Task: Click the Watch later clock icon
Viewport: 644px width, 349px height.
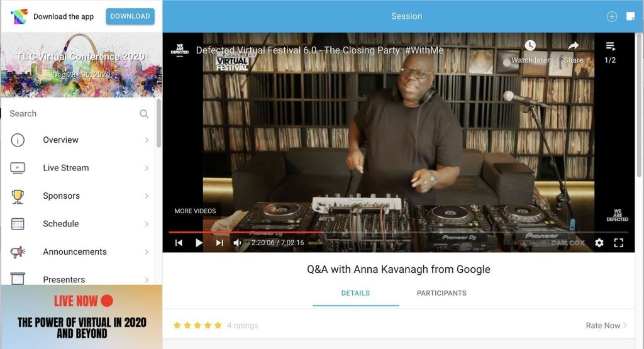Action: click(530, 45)
